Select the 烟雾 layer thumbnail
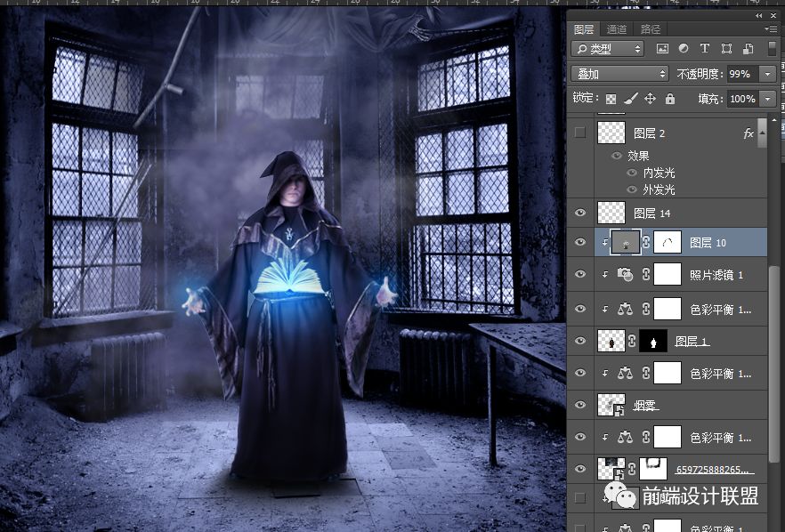785x532 pixels. tap(611, 405)
